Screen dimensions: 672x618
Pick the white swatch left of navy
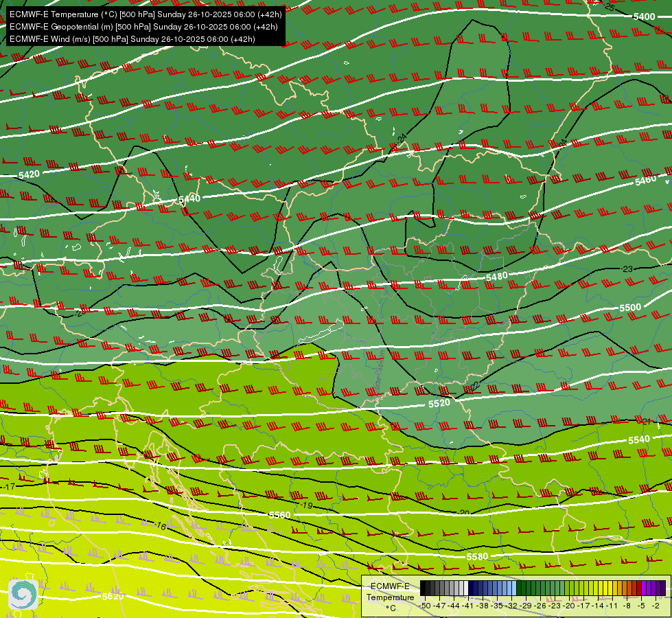[x=466, y=588]
